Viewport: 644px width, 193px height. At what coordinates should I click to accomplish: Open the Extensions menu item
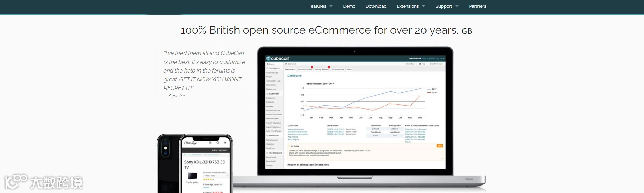(x=407, y=6)
